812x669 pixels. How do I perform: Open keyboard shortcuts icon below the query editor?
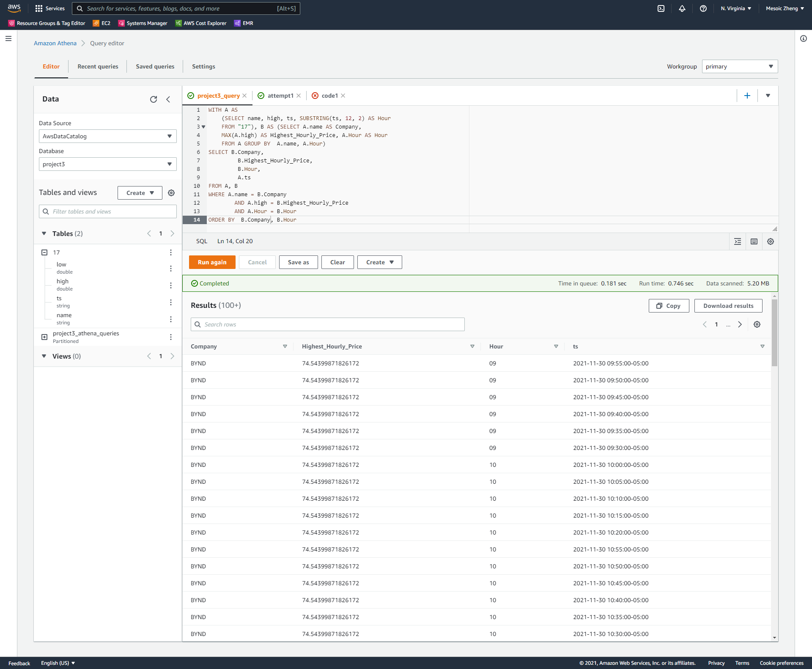754,241
